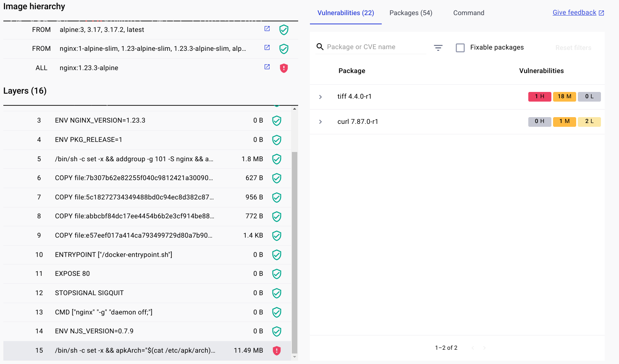Click shield icon on 956 B COPY layer
This screenshot has width=619, height=364.
click(x=277, y=197)
